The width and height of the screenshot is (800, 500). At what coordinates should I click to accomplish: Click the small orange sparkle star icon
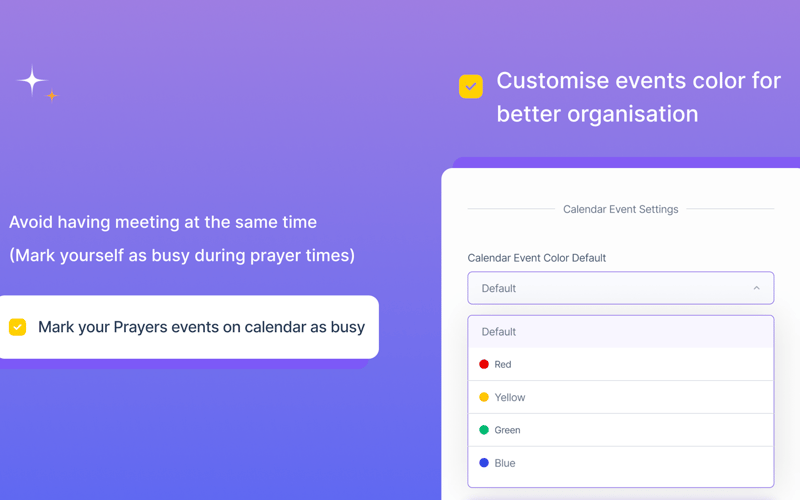pos(52,95)
